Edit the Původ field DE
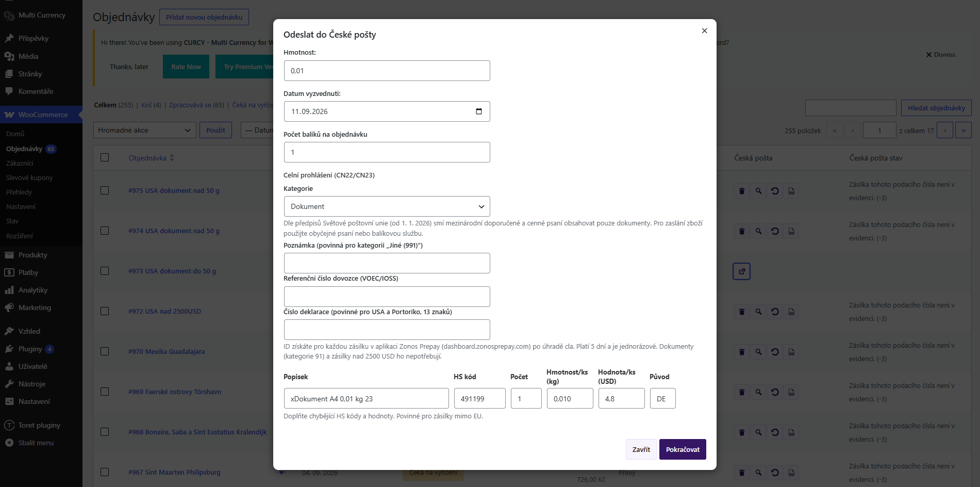980x487 pixels. 662,398
